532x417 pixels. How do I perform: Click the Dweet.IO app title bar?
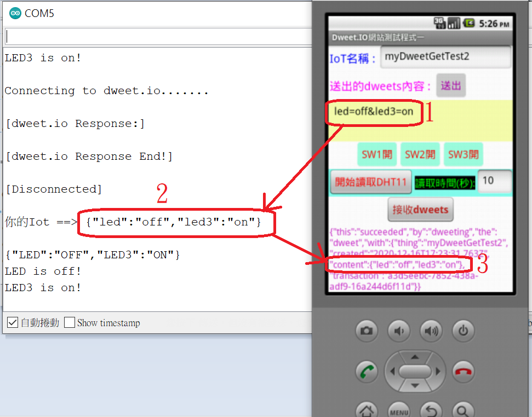pos(420,37)
